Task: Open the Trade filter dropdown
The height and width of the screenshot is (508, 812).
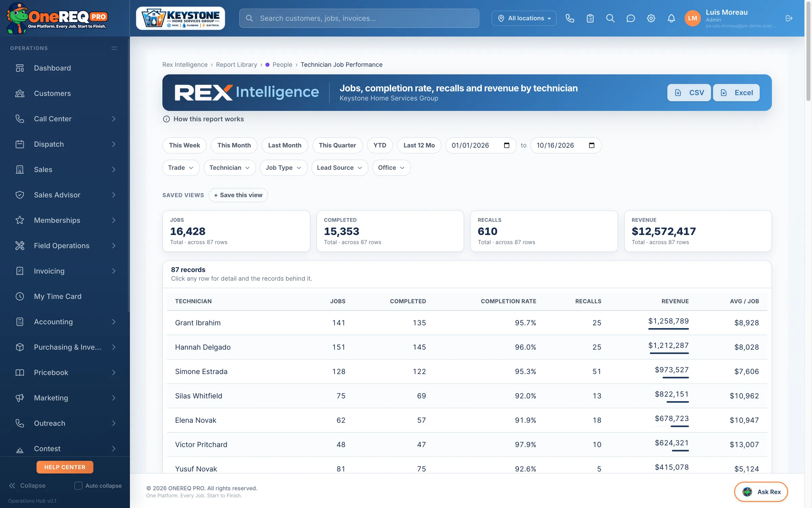Action: coord(181,168)
